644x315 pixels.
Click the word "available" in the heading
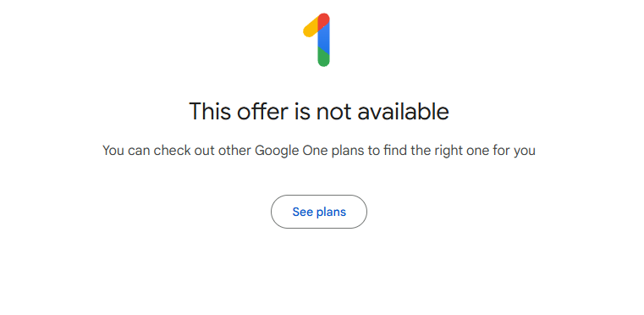(403, 112)
